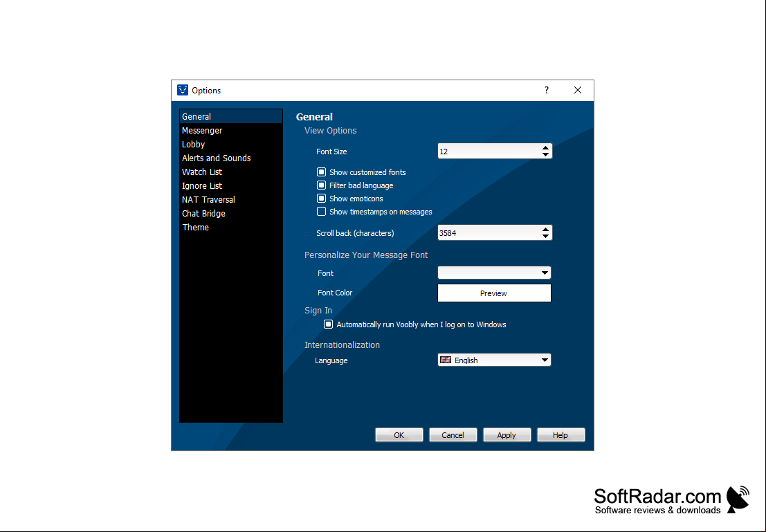Screen dimensions: 766x532
Task: Close the Options dialog
Action: (x=578, y=90)
